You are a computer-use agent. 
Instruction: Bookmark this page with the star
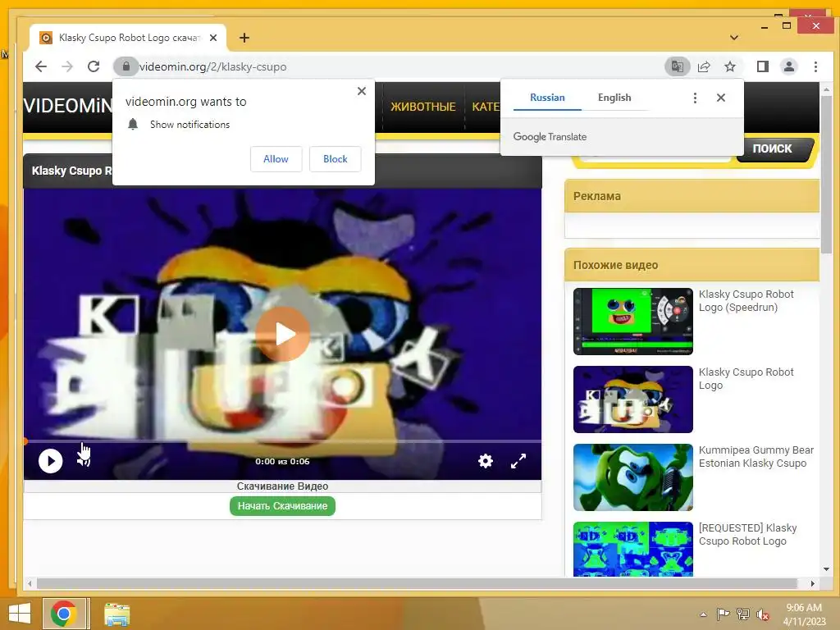729,66
